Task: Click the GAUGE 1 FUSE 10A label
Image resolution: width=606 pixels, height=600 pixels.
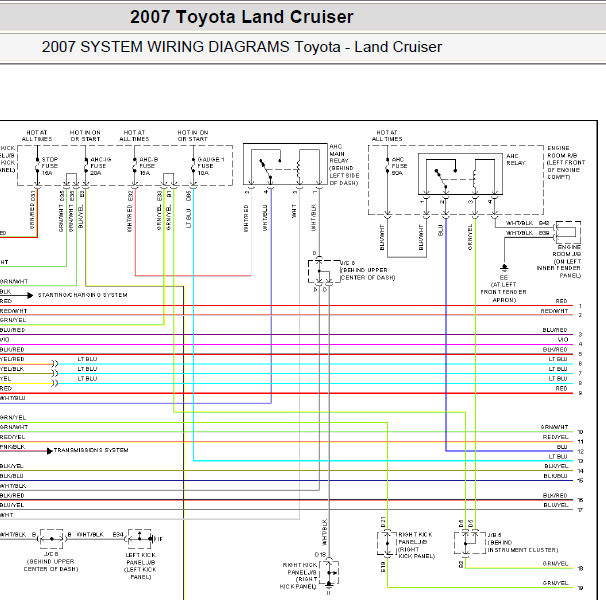Action: [x=211, y=166]
